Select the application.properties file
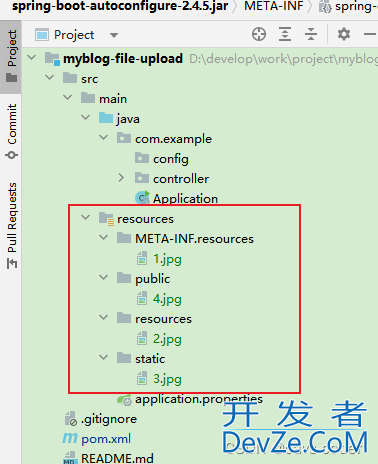 pyautogui.click(x=199, y=399)
